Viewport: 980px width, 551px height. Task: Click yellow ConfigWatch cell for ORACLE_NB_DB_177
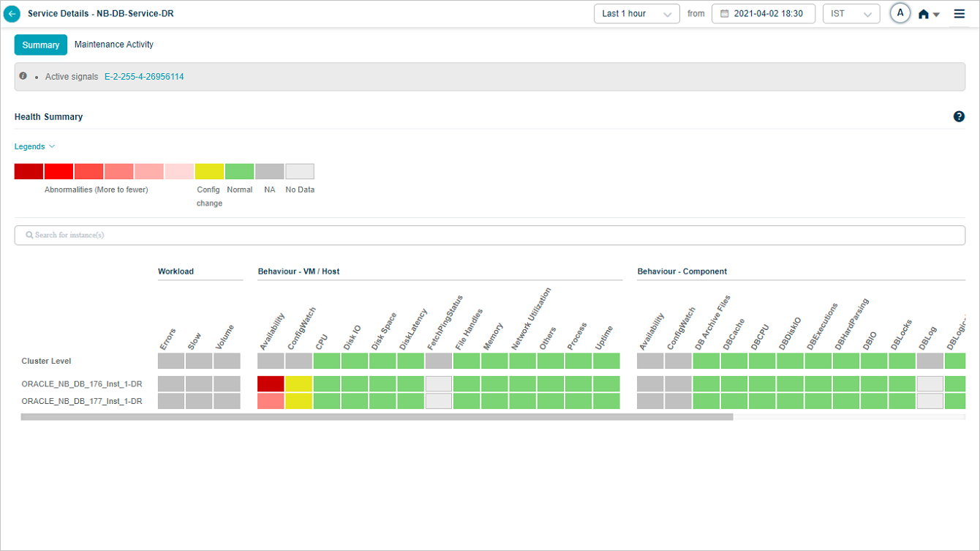point(298,401)
